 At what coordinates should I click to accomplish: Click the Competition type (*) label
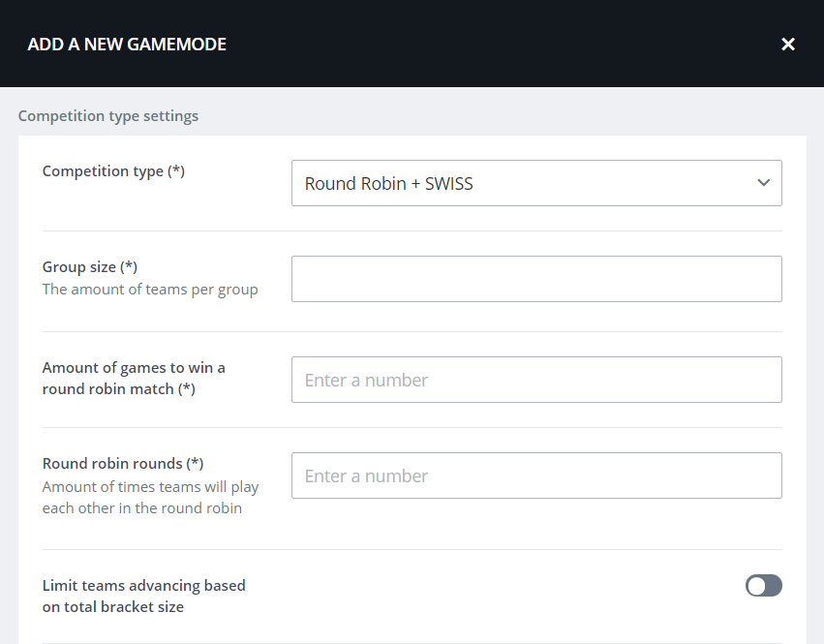point(113,171)
